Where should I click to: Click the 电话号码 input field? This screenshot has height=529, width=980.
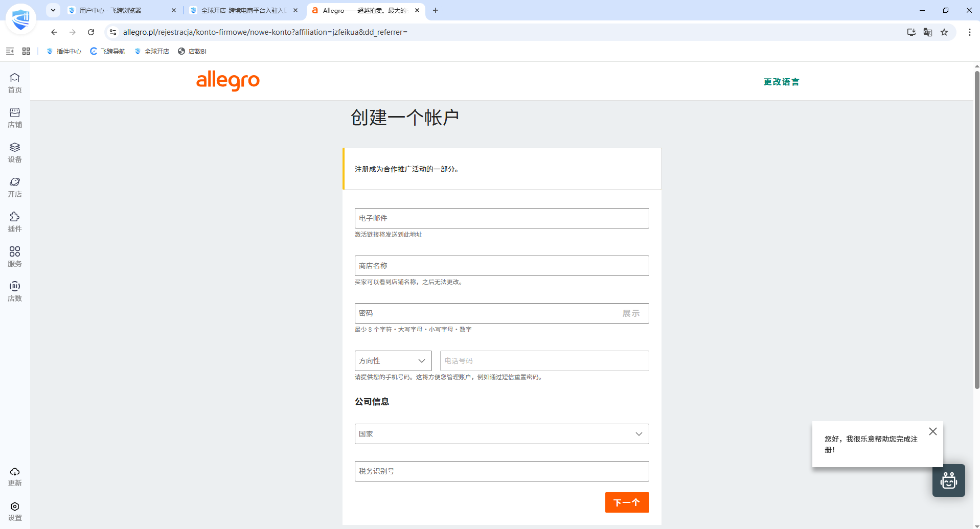point(544,361)
